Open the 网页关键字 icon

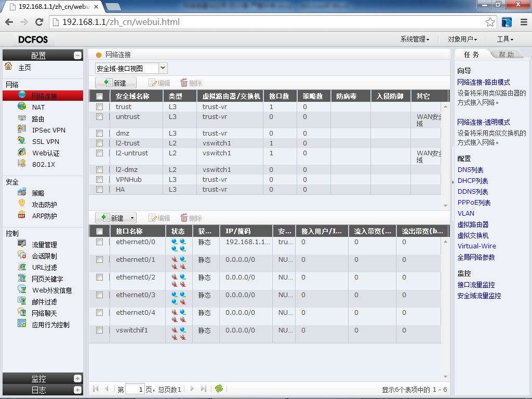coord(22,278)
